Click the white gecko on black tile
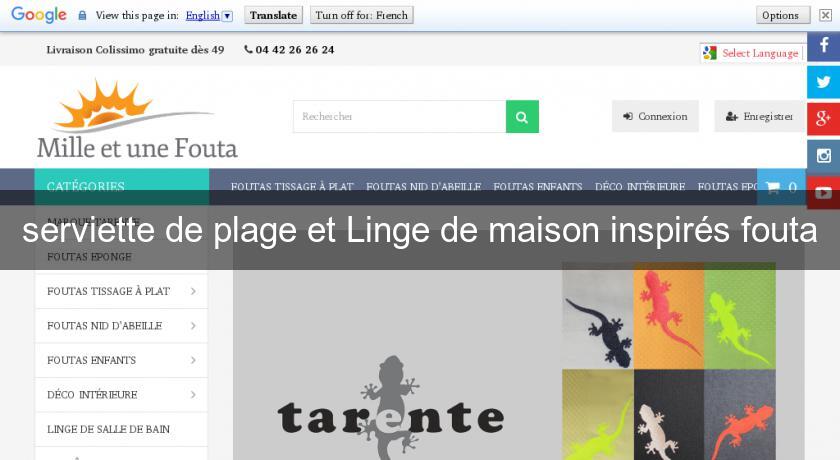 669,415
